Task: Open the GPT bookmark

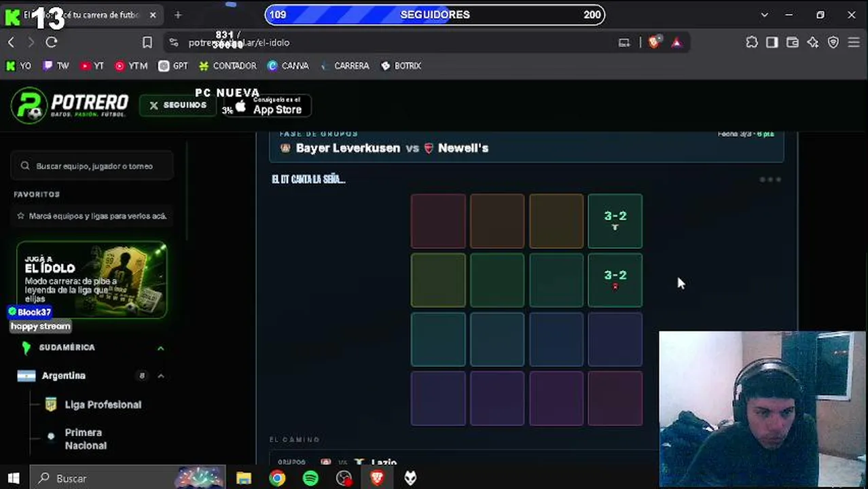Action: pos(173,66)
